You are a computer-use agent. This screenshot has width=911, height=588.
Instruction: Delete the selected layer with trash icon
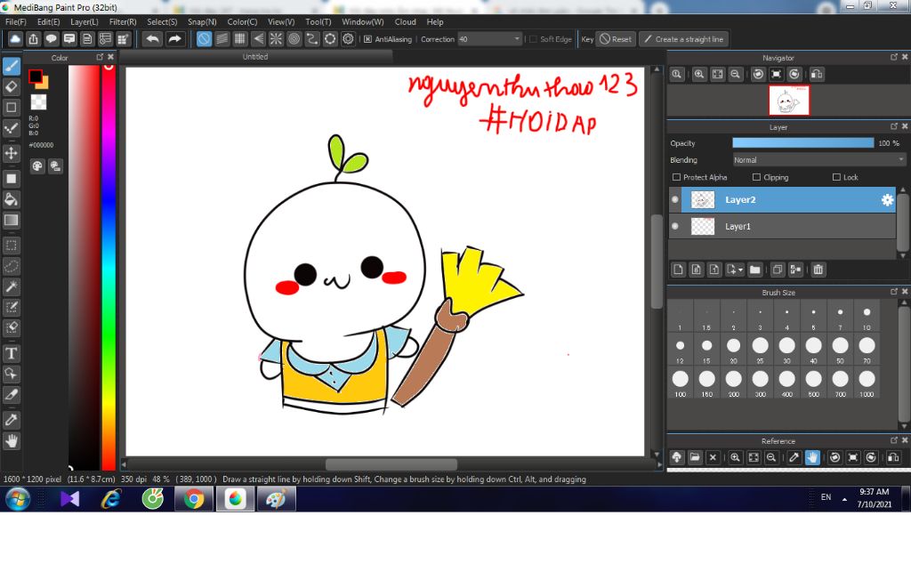click(x=818, y=270)
